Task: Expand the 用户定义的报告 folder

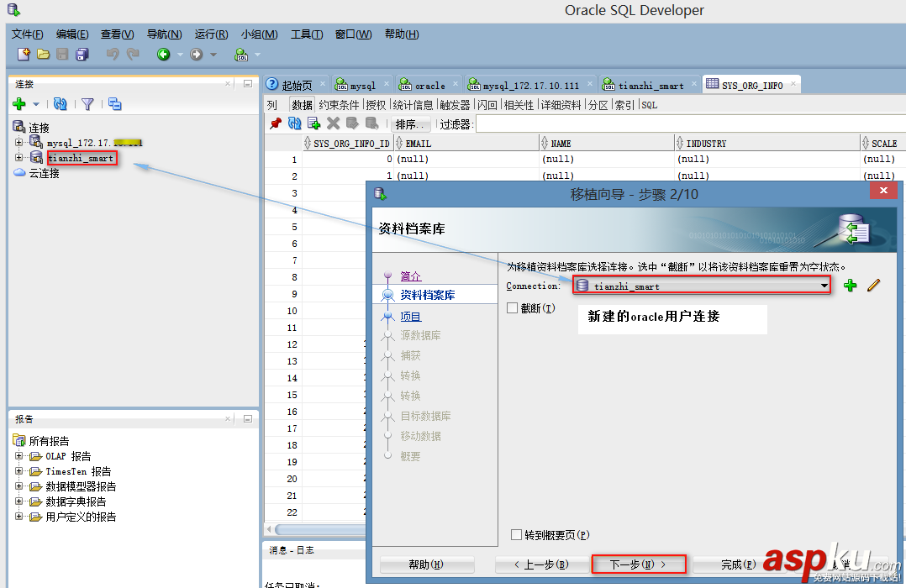Action: tap(19, 516)
